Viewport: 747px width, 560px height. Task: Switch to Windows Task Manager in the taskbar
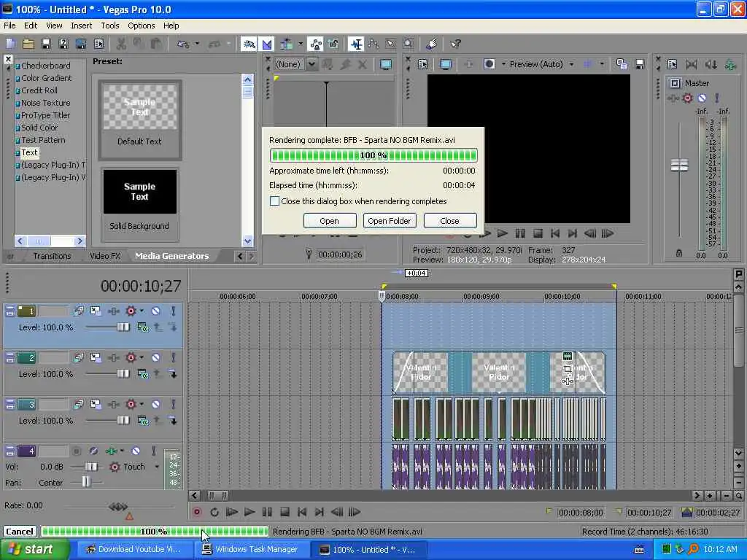coord(251,550)
